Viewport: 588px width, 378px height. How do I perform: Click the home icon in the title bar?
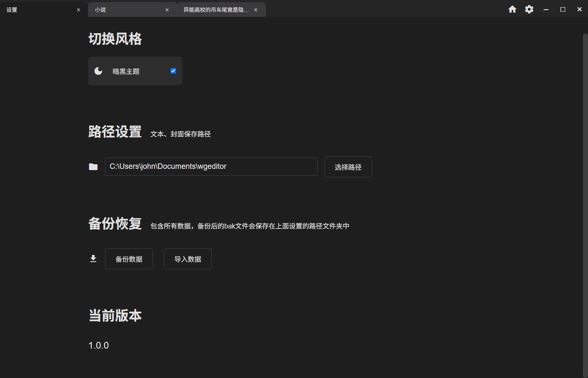[x=512, y=9]
